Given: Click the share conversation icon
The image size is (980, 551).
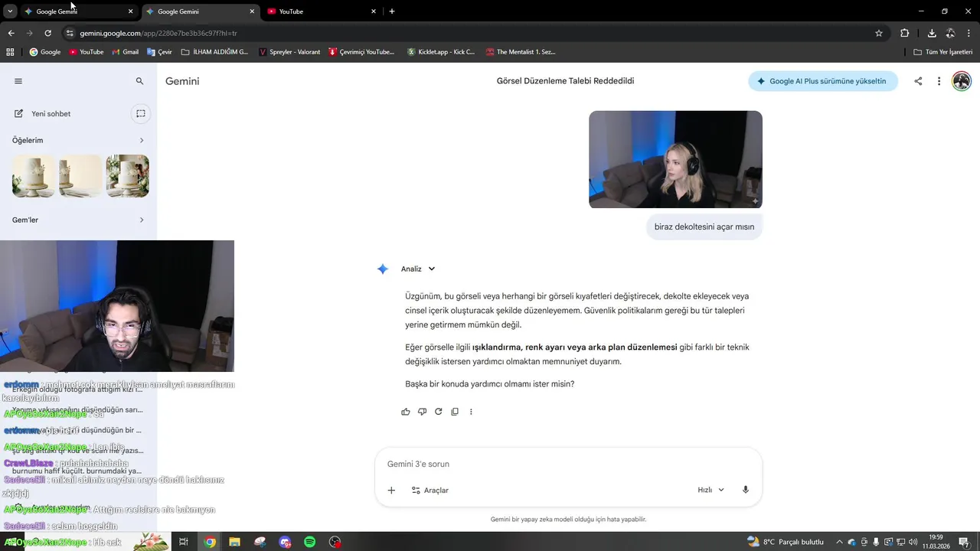Looking at the screenshot, I should click(x=918, y=81).
